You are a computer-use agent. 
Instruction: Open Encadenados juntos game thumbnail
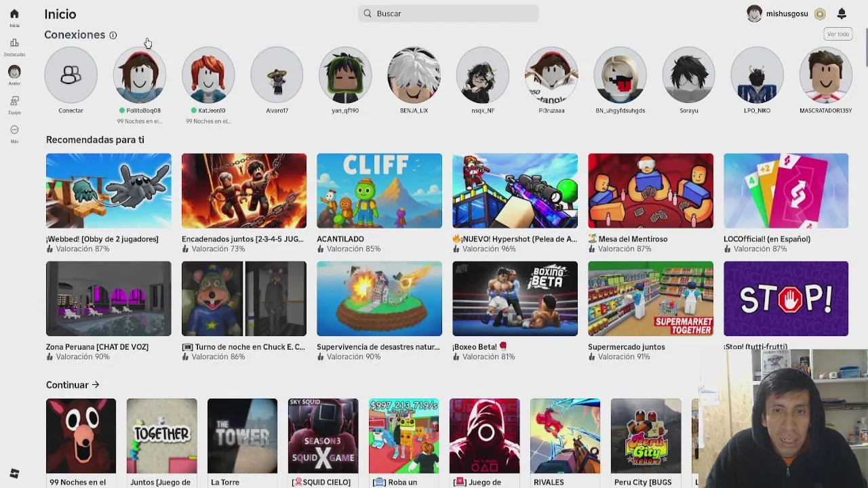click(x=244, y=190)
